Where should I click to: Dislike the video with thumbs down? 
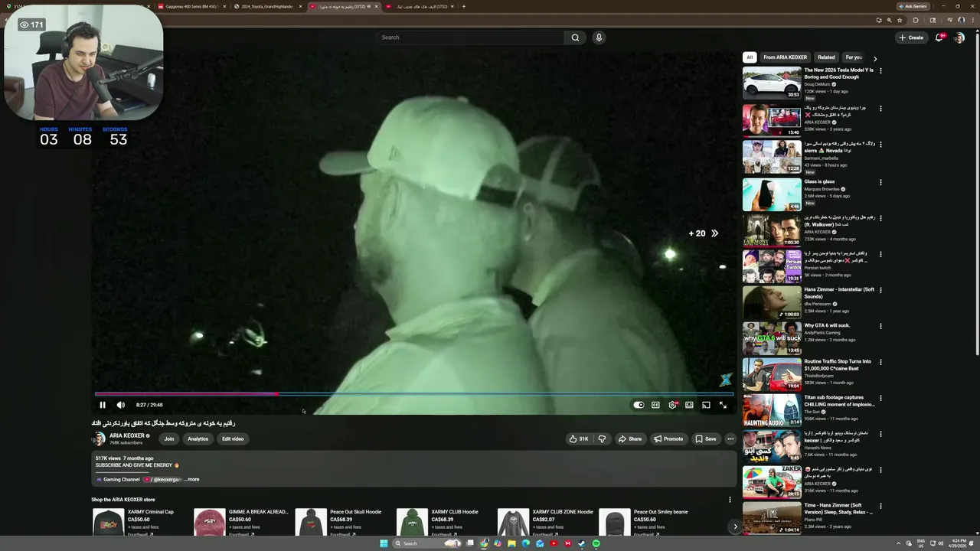(x=602, y=439)
